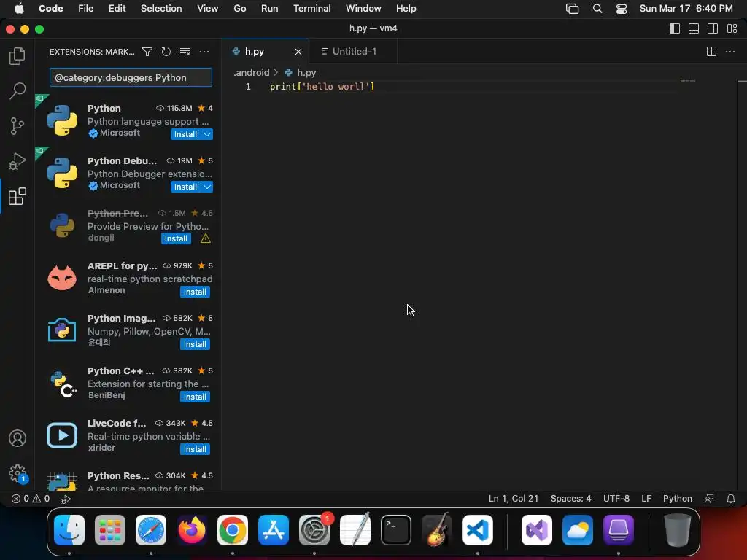This screenshot has height=560, width=747.
Task: Select language mode Python in status bar
Action: pos(678,499)
